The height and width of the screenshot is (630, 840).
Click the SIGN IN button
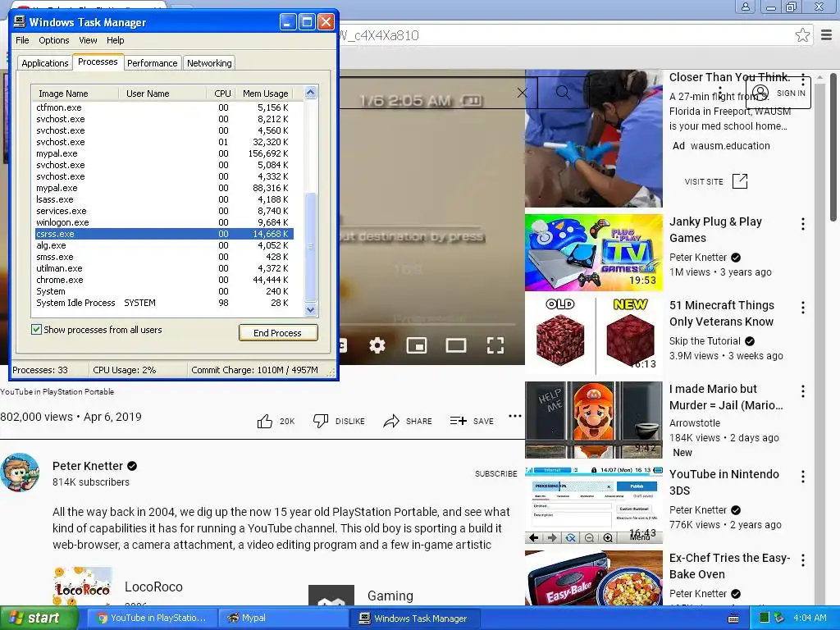click(x=778, y=93)
